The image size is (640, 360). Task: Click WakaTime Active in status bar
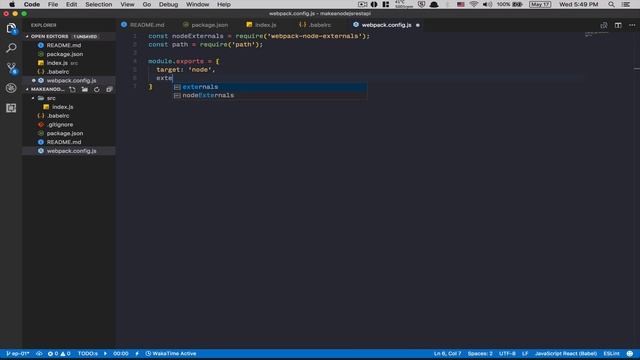point(171,353)
